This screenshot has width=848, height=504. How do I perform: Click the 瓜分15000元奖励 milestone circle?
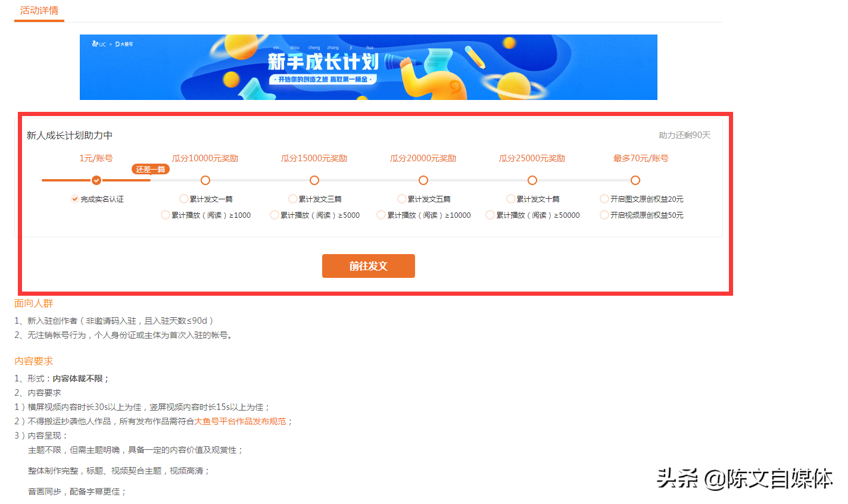point(314,180)
